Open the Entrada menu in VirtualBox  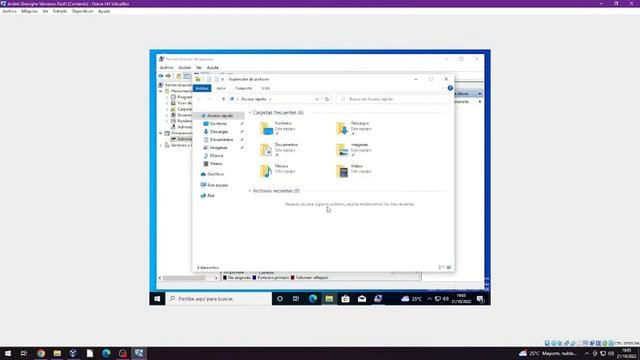click(60, 11)
